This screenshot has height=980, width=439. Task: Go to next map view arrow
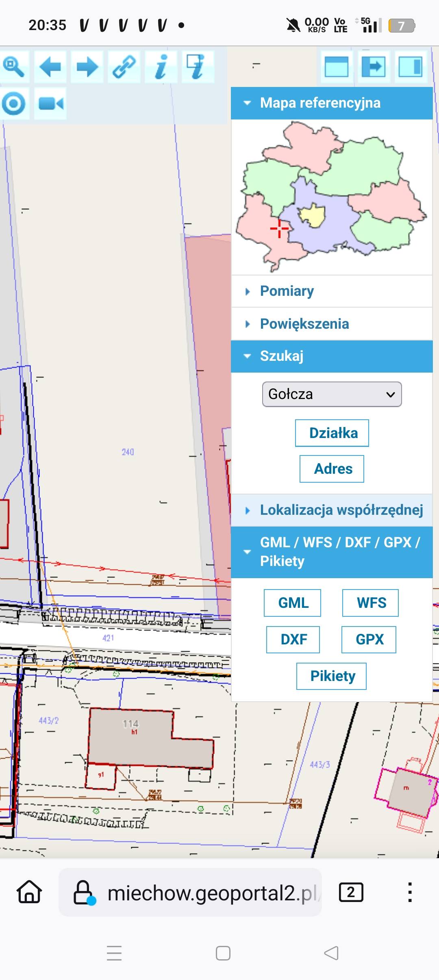click(x=87, y=67)
